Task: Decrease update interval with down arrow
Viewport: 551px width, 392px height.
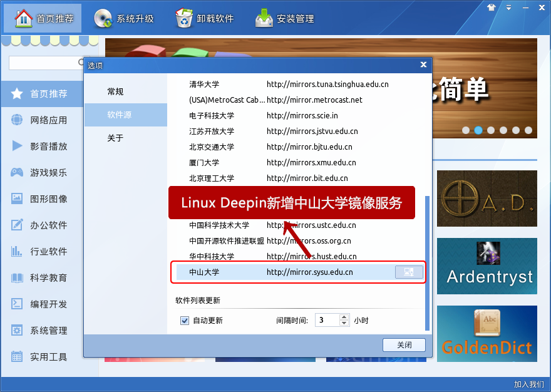Action: click(x=344, y=323)
